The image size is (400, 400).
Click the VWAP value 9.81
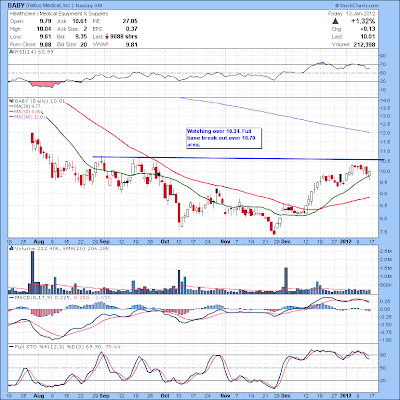point(131,44)
